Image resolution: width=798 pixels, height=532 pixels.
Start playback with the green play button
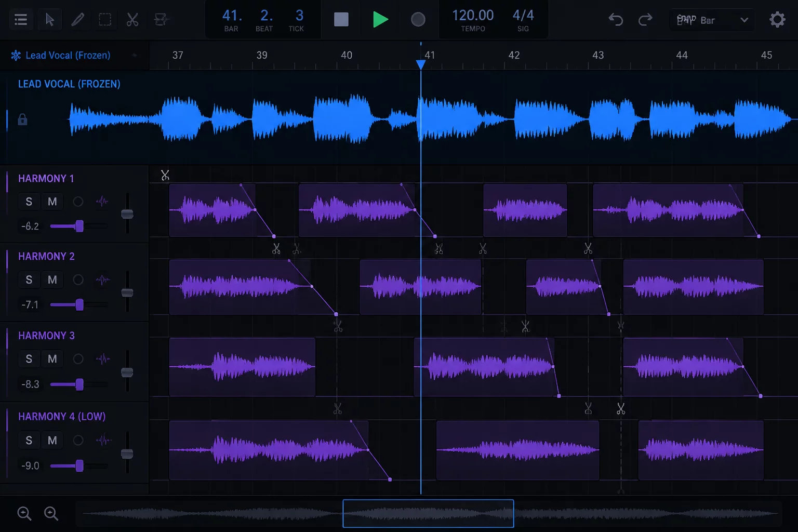coord(380,20)
